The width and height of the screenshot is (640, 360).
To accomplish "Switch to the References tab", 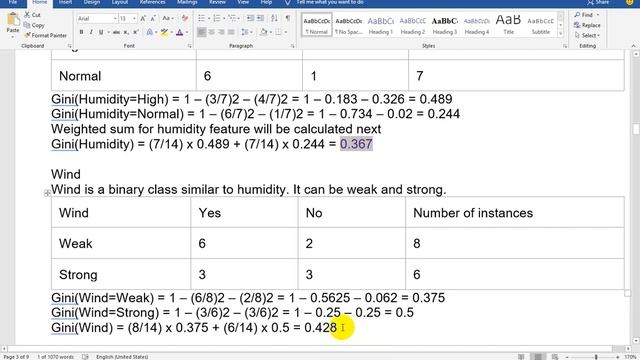I will tap(153, 2).
